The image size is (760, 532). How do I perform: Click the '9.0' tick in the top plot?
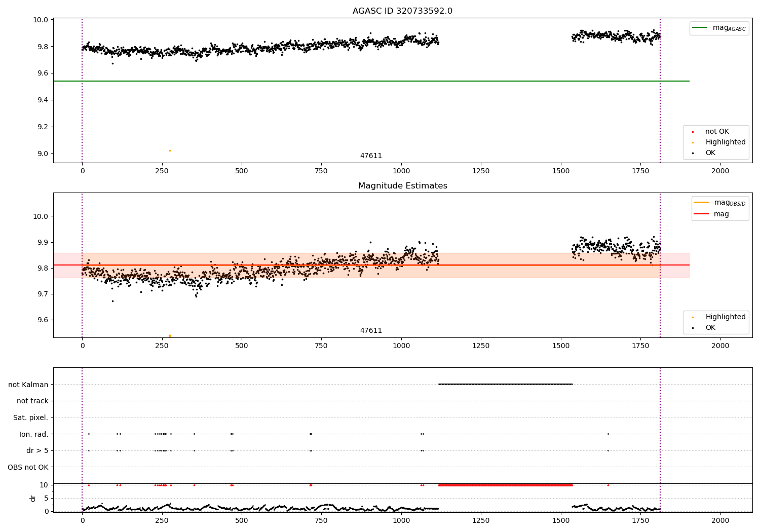click(x=43, y=154)
